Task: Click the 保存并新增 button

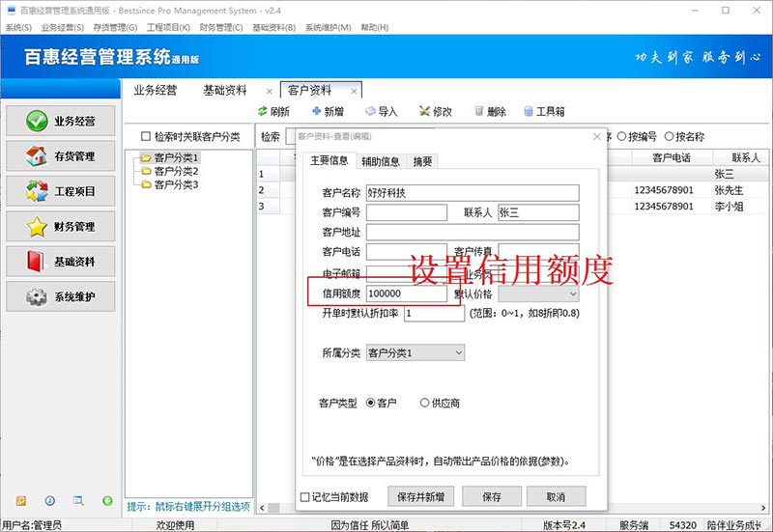Action: (x=420, y=496)
